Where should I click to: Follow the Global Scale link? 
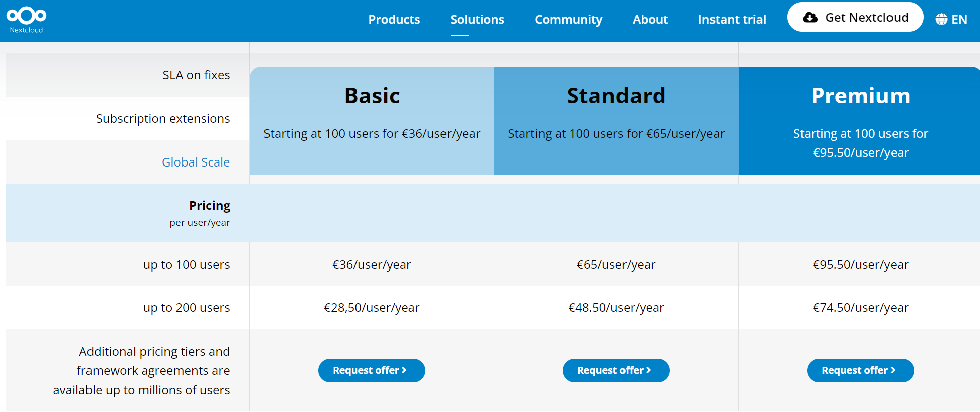click(196, 162)
